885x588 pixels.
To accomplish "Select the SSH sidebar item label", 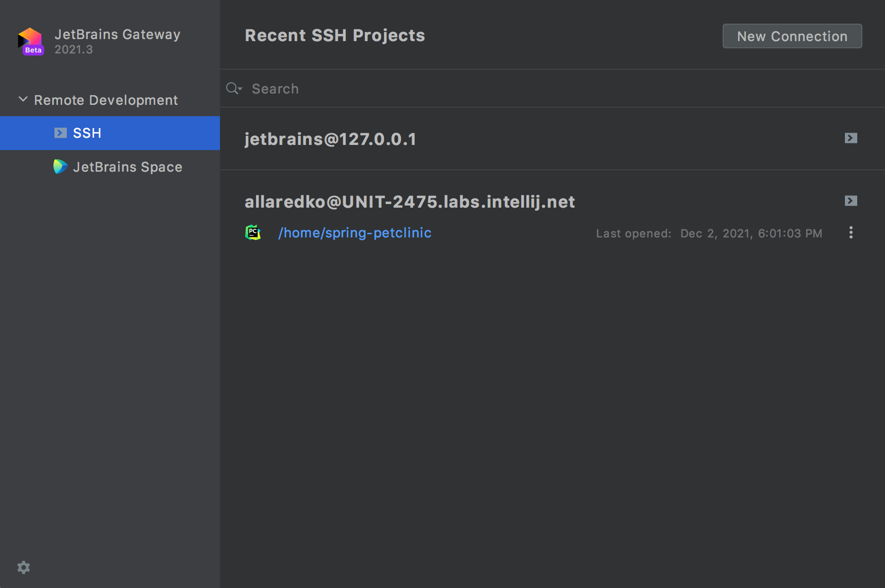I will click(x=87, y=133).
